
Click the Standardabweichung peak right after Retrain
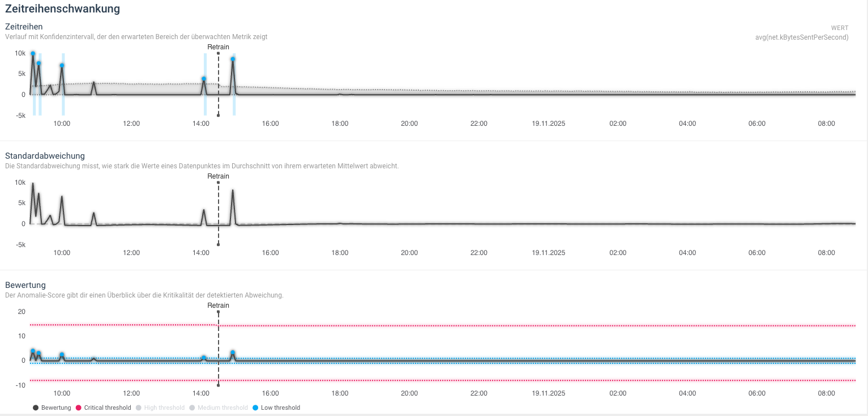(x=233, y=191)
